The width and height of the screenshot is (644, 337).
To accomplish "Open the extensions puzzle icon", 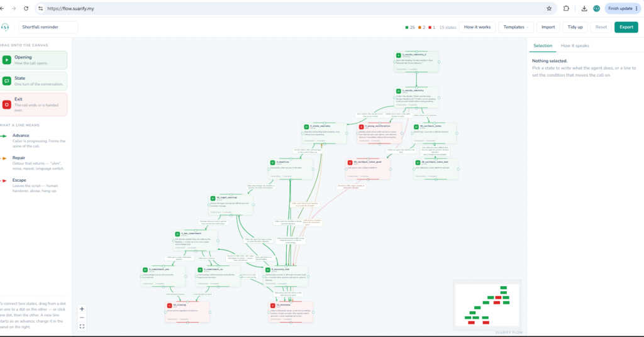I will (567, 8).
